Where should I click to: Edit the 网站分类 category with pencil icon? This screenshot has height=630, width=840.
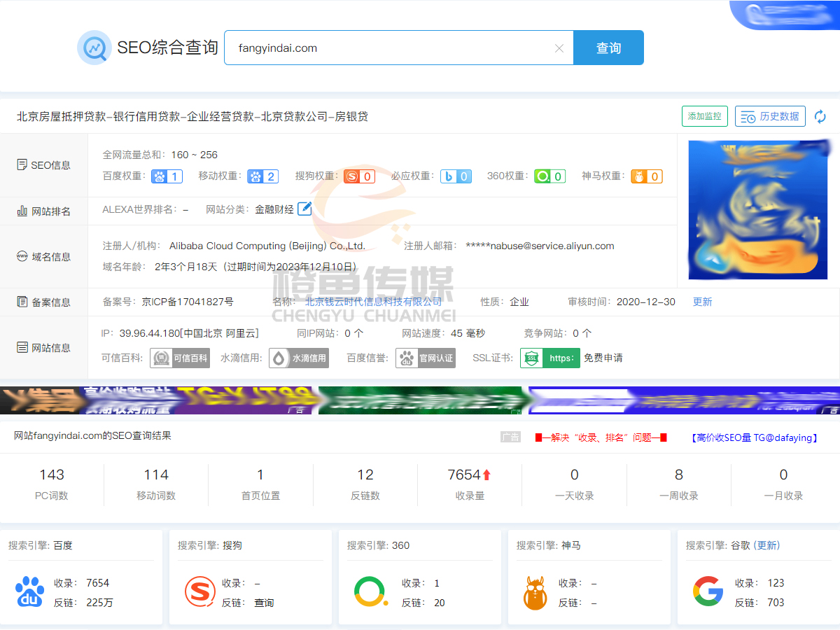tap(304, 209)
